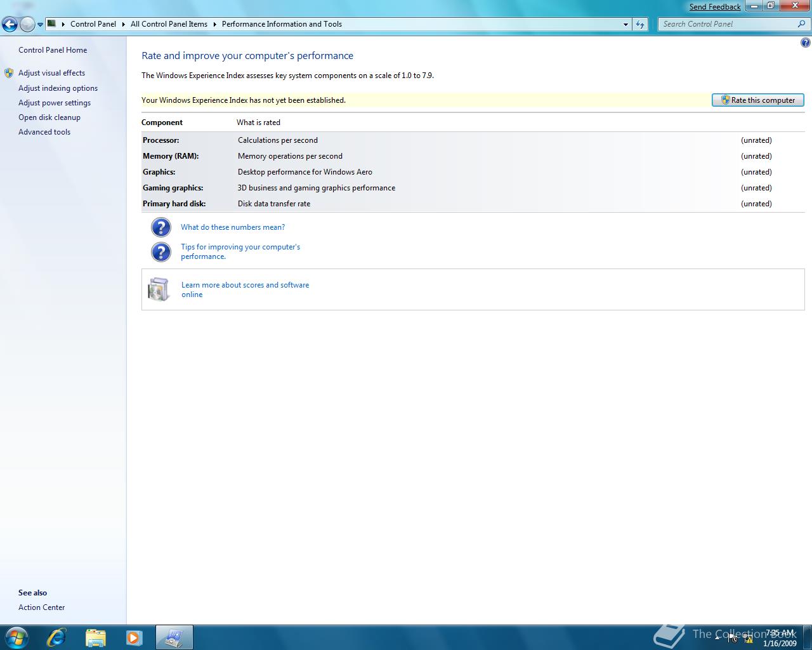
Task: Open Action Center under See also
Action: pos(41,607)
